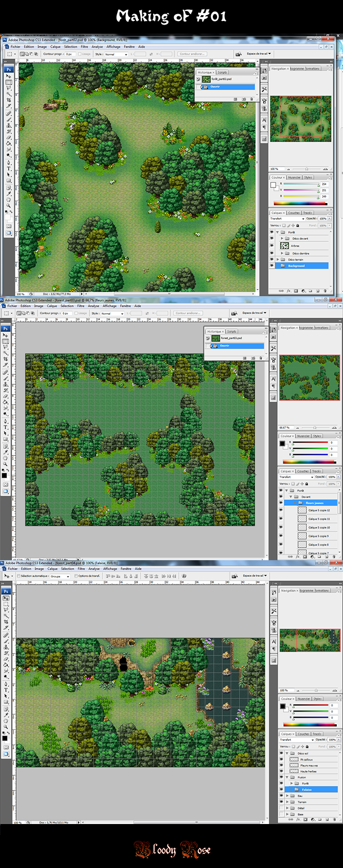
Task: Click Navigation preview thumbnail in forest_part04 window
Action: click(x=310, y=640)
